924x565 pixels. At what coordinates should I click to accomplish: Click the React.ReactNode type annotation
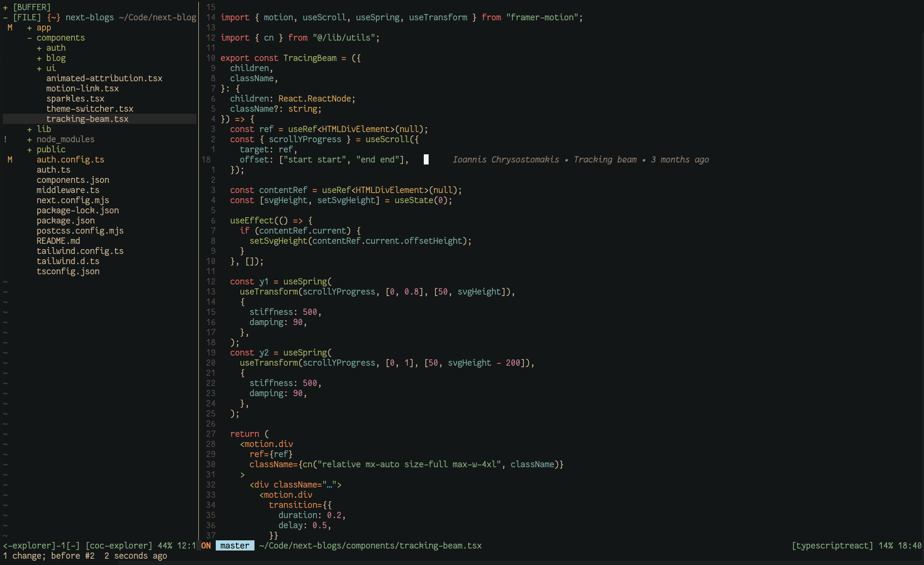(314, 99)
